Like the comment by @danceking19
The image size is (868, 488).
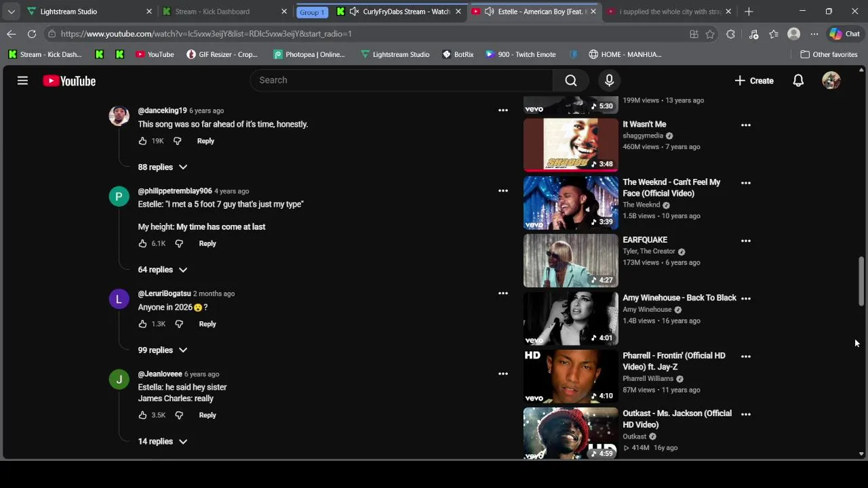tap(142, 141)
